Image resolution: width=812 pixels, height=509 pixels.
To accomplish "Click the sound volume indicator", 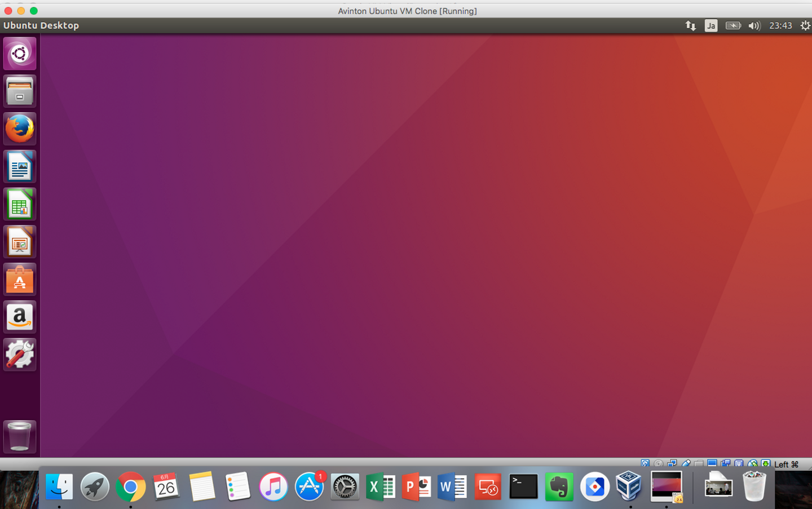I will [x=754, y=25].
